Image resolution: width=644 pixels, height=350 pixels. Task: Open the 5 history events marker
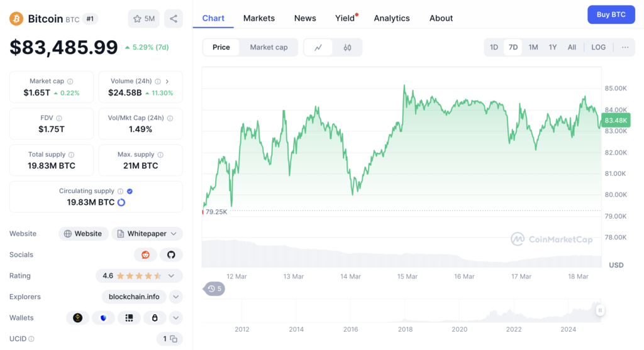[x=214, y=289]
